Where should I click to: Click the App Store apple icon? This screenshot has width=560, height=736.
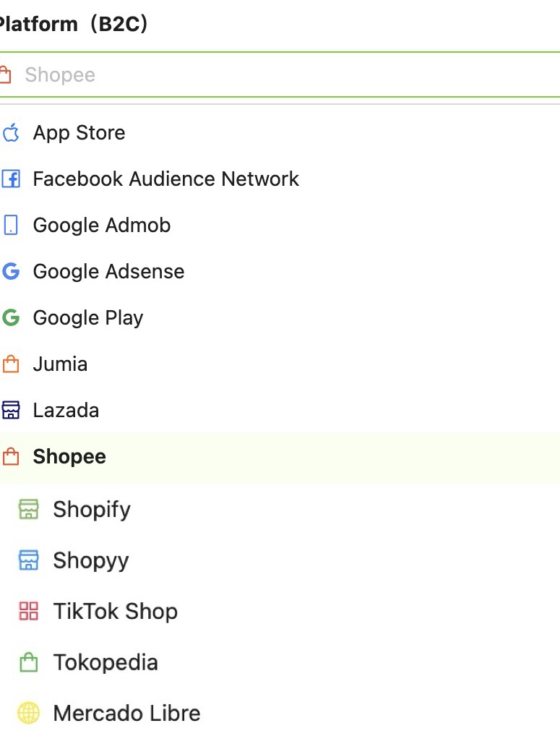click(x=10, y=133)
